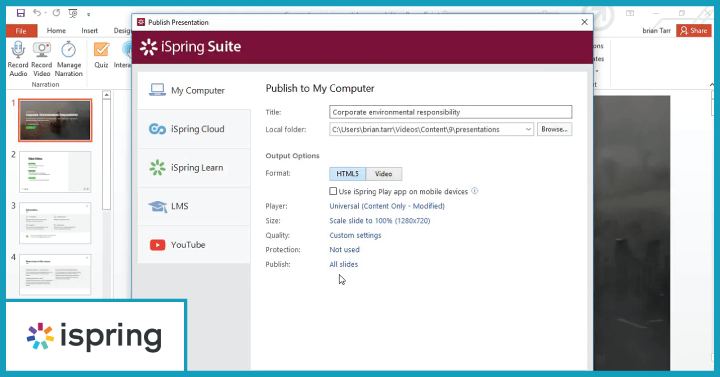Click the Undo arrow in quick access toolbar
Viewport: 720px width, 377px height.
pyautogui.click(x=37, y=13)
